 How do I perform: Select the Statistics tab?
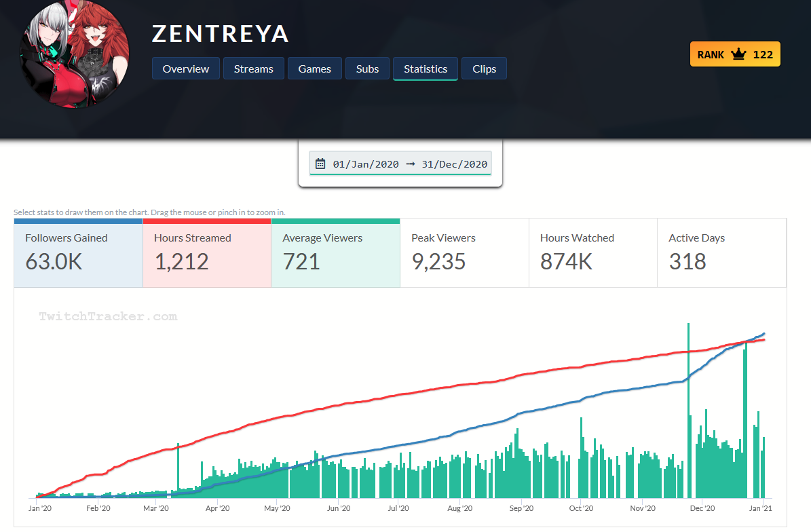[x=425, y=69]
